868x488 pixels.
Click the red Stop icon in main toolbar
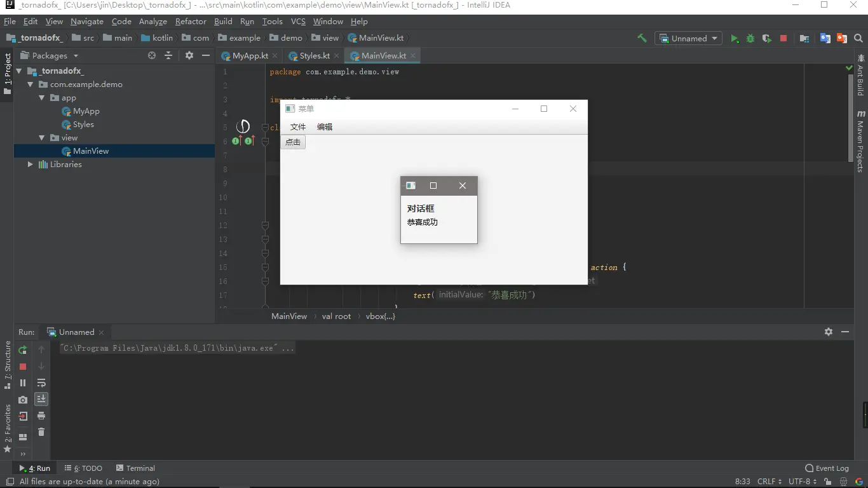[783, 38]
